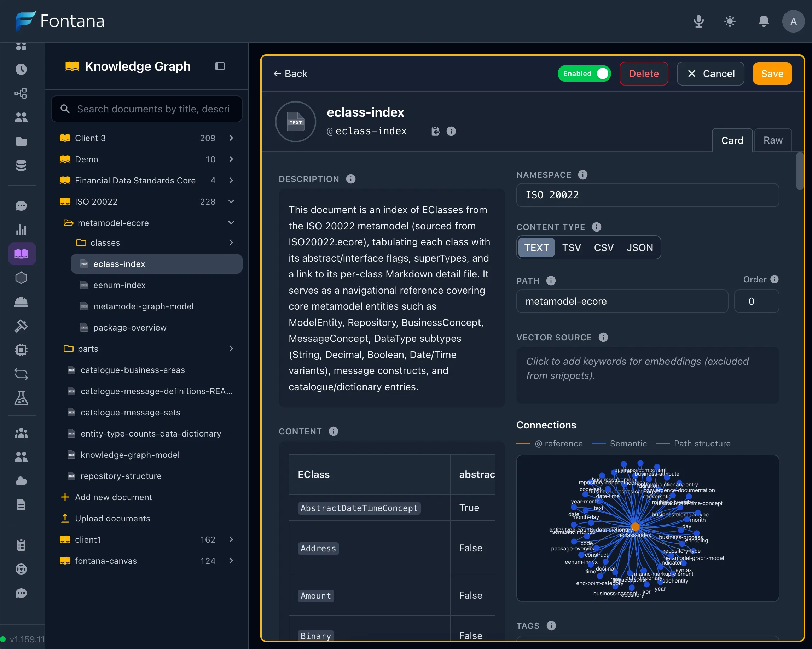Viewport: 812px width, 649px height.
Task: Click the Save button
Action: (x=772, y=74)
